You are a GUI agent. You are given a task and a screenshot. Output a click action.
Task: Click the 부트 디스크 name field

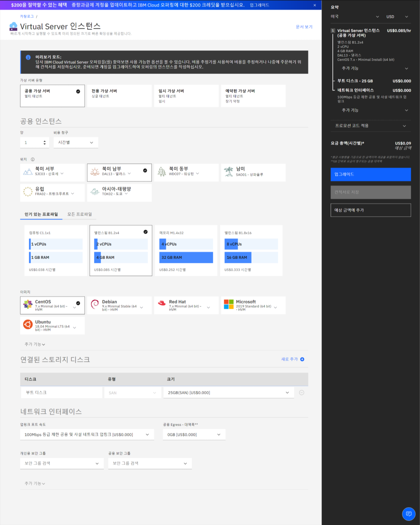point(62,393)
